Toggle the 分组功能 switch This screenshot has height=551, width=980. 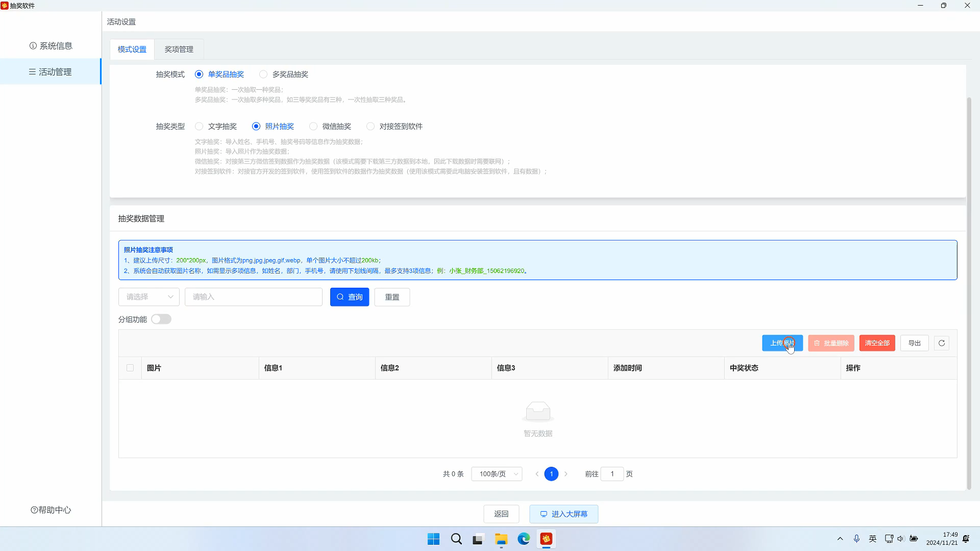pyautogui.click(x=161, y=319)
